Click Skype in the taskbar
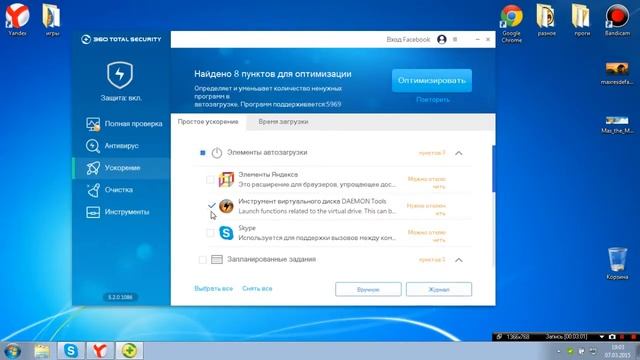The height and width of the screenshot is (360, 640). (x=71, y=351)
